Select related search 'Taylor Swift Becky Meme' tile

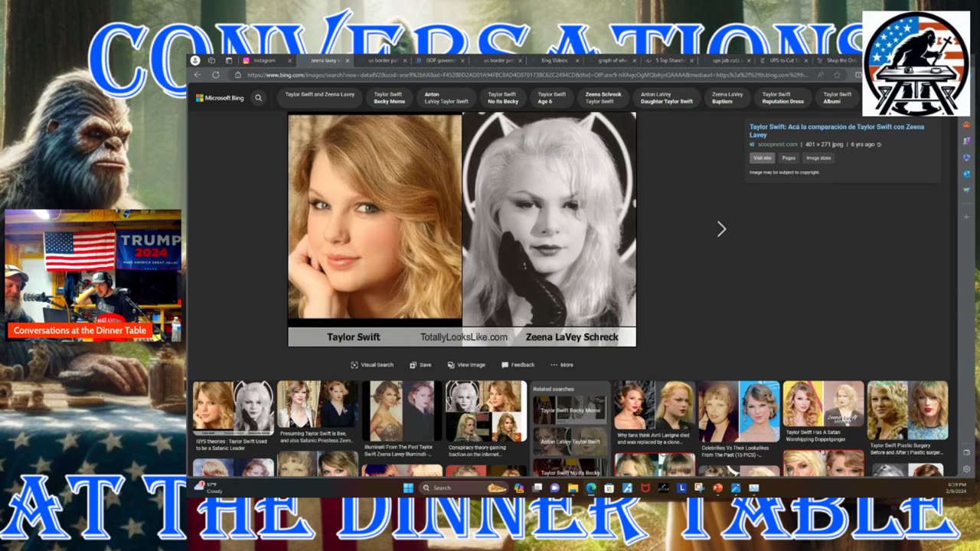[x=570, y=410]
